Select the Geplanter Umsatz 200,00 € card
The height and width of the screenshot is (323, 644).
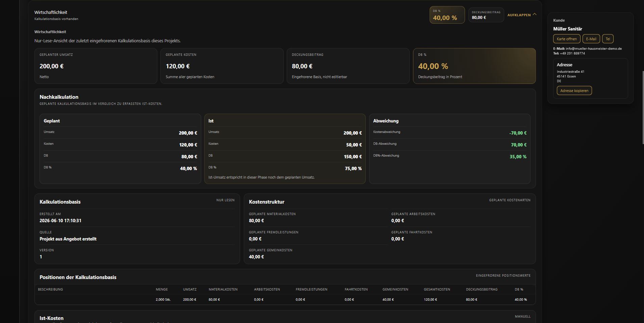click(x=96, y=66)
